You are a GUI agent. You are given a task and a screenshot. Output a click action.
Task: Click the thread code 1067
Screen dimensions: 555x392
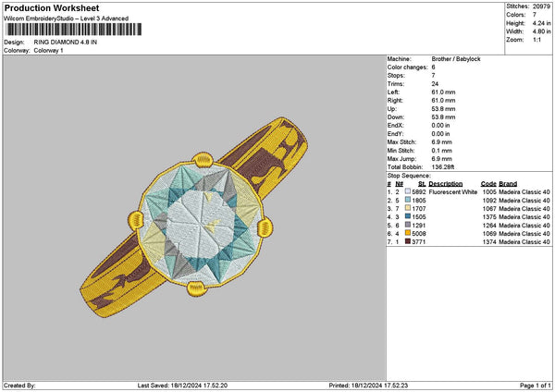coord(489,209)
